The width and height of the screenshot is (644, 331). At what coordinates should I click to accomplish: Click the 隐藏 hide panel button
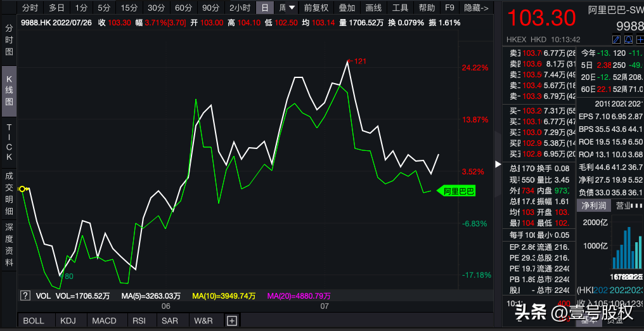tap(476, 8)
